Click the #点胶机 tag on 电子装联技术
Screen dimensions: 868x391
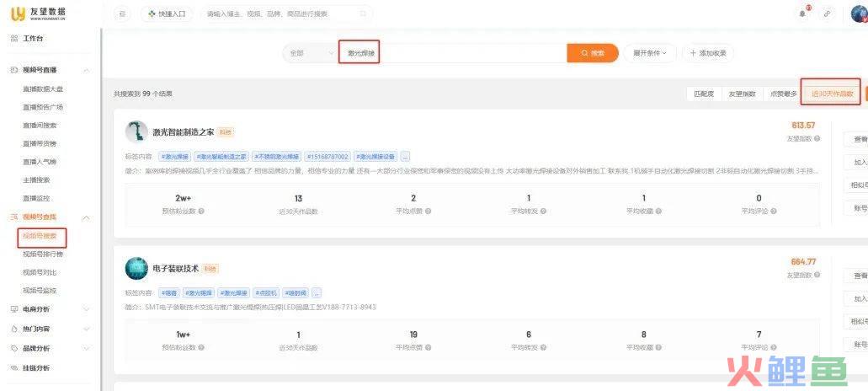click(x=267, y=293)
